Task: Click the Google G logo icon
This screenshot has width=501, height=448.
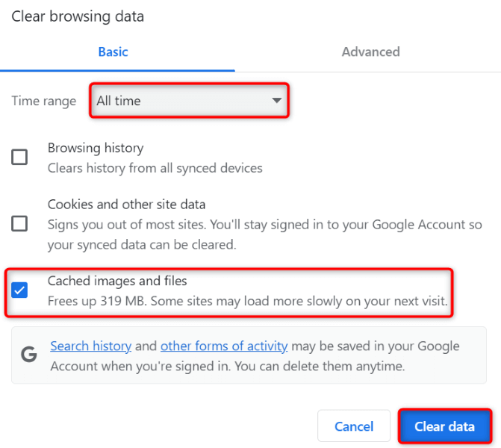Action: pyautogui.click(x=29, y=355)
